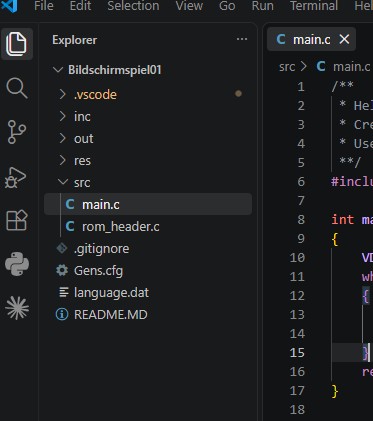Expand the out folder
The width and height of the screenshot is (373, 421).
[63, 138]
